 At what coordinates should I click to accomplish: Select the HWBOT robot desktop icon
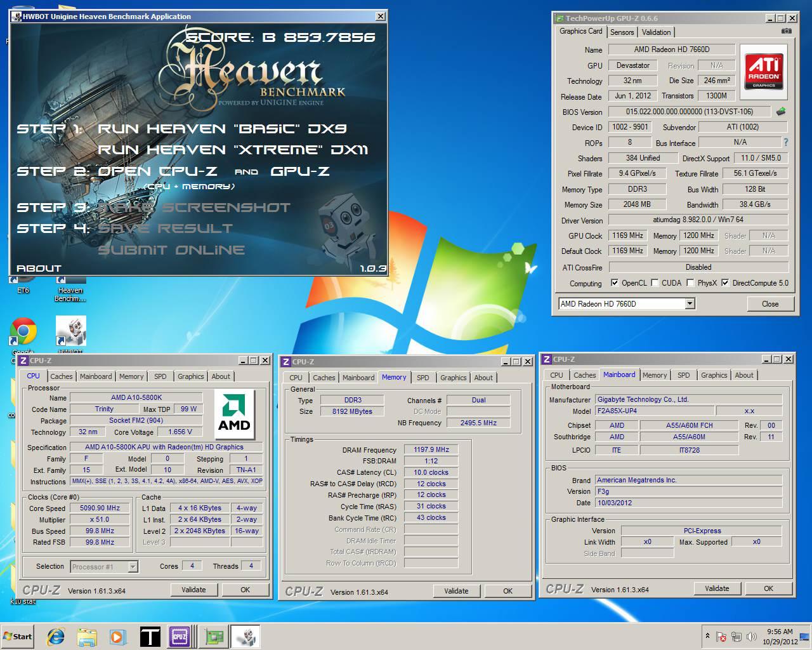click(71, 331)
